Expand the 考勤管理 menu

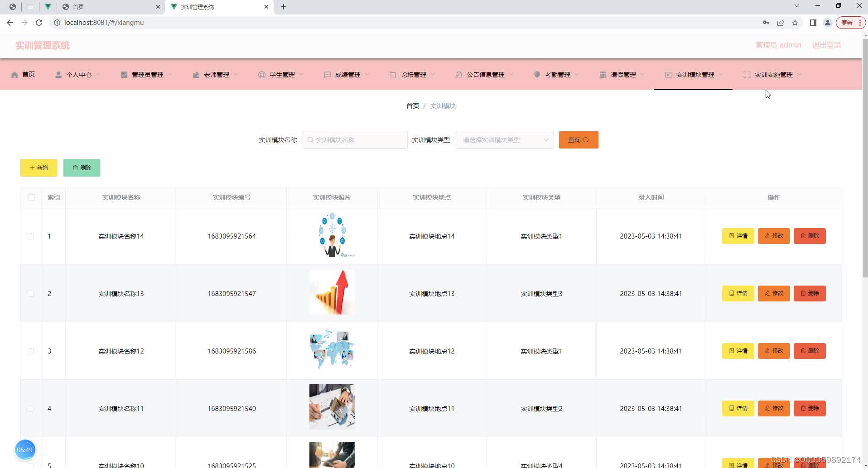[556, 75]
